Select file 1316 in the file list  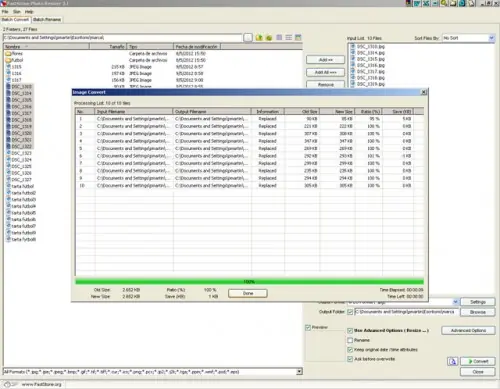pyautogui.click(x=14, y=73)
